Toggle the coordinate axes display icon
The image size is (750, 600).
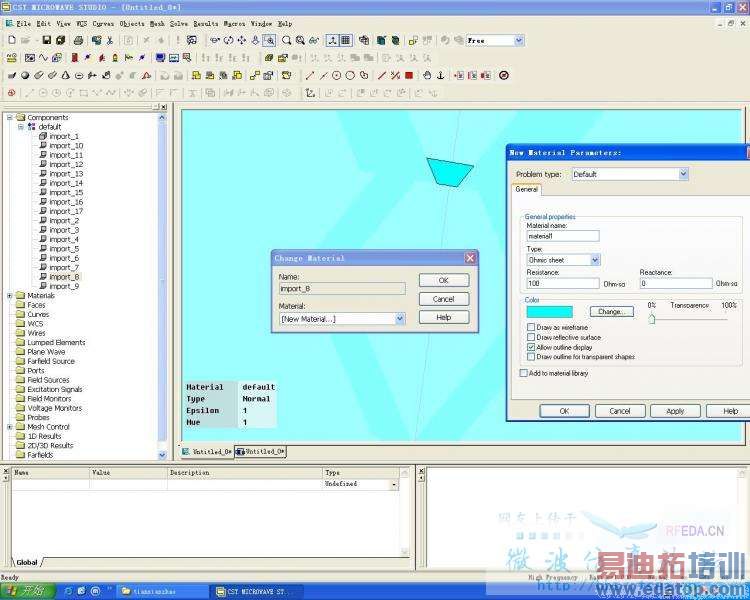[x=332, y=40]
